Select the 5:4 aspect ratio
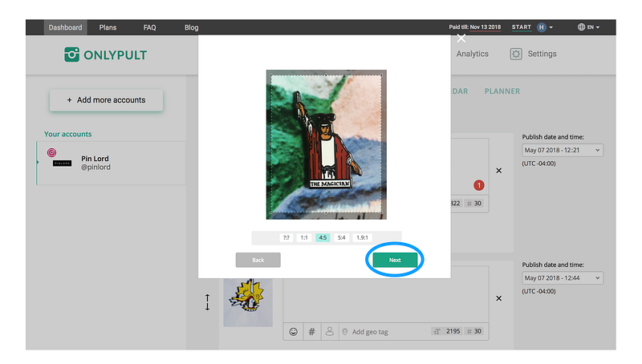642x364 pixels. coord(342,237)
